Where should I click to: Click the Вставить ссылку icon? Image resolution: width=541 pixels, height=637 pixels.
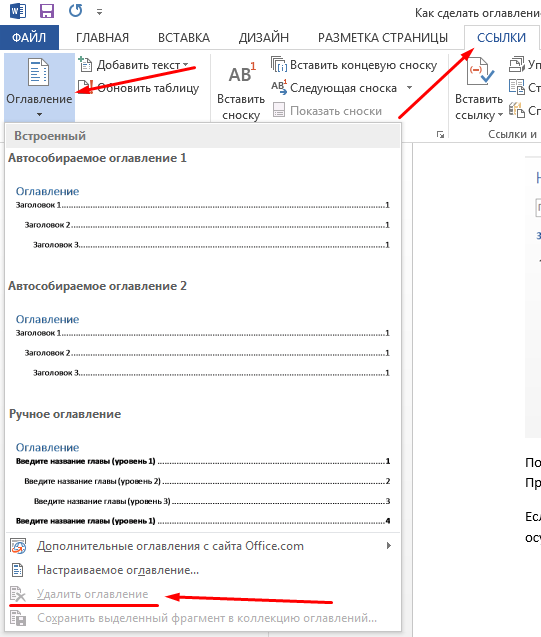coord(480,72)
